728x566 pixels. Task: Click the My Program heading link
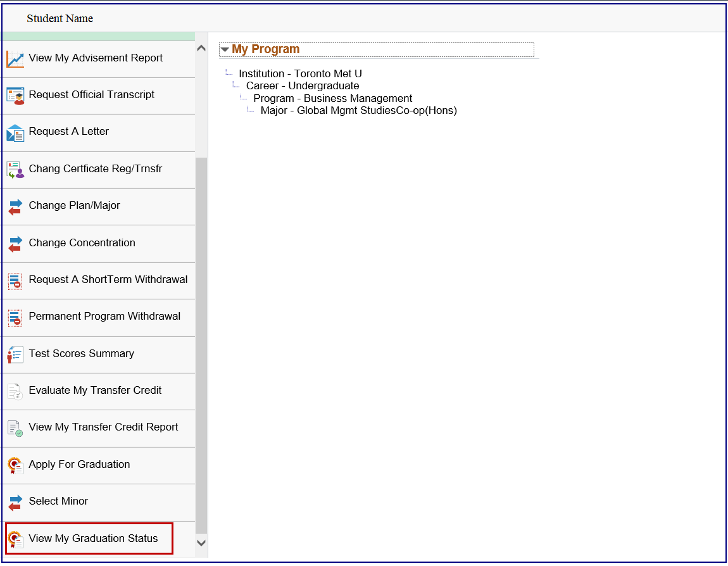coord(265,49)
